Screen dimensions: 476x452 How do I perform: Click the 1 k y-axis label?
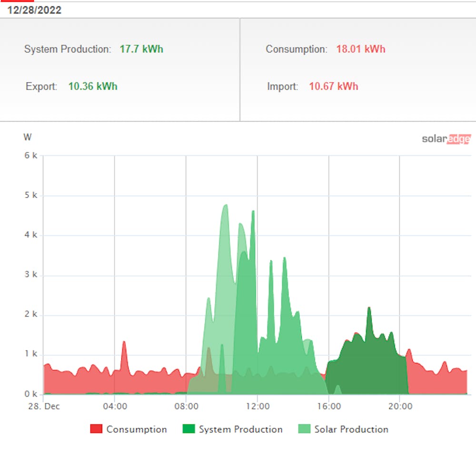[30, 354]
